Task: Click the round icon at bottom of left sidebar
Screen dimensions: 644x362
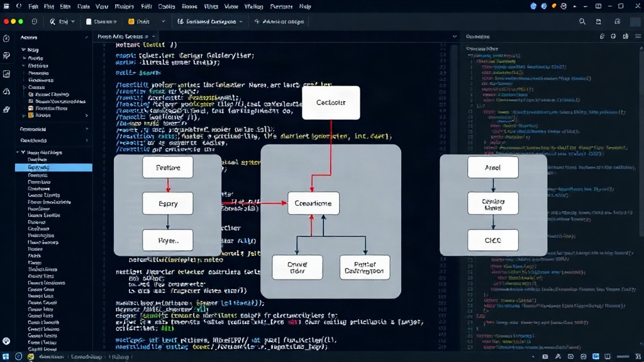Action: click(6, 341)
